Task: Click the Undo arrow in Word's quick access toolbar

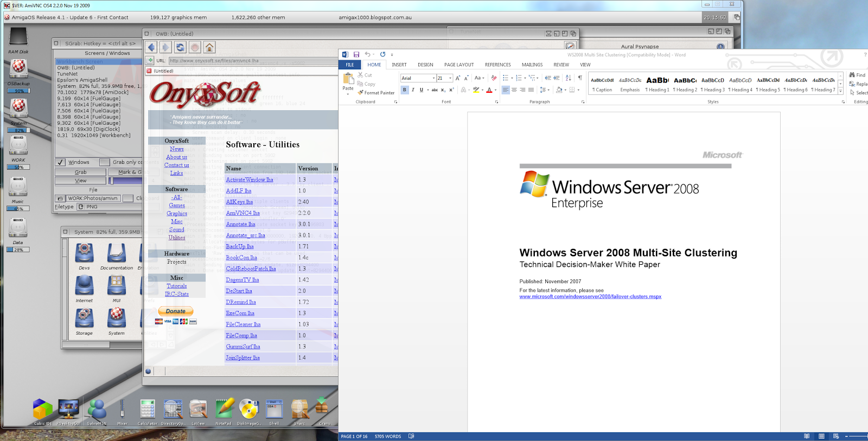Action: [x=367, y=54]
